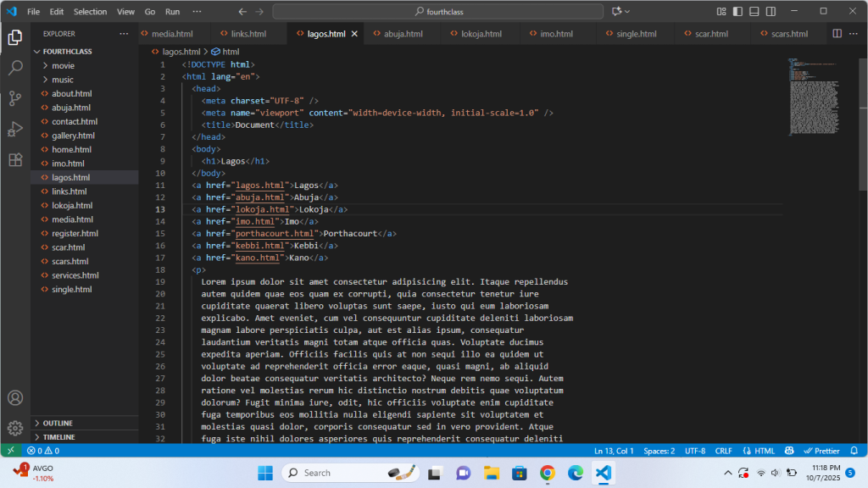Open the notifications bell in status bar
This screenshot has height=488, width=868.
pyautogui.click(x=854, y=451)
